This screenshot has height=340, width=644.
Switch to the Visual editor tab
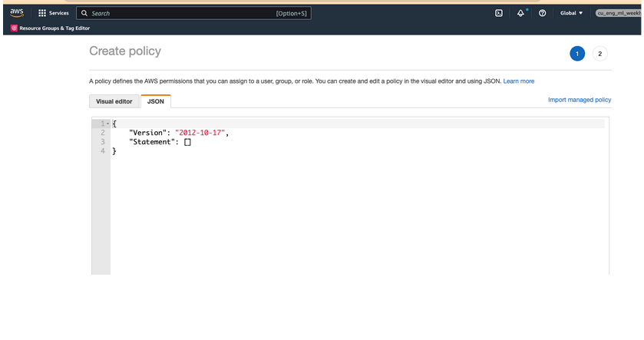114,101
